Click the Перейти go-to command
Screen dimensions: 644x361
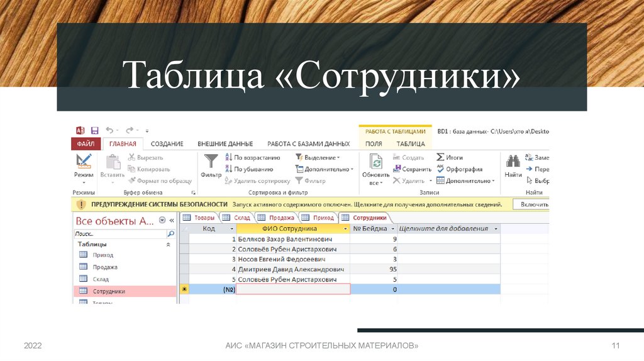pyautogui.click(x=537, y=169)
